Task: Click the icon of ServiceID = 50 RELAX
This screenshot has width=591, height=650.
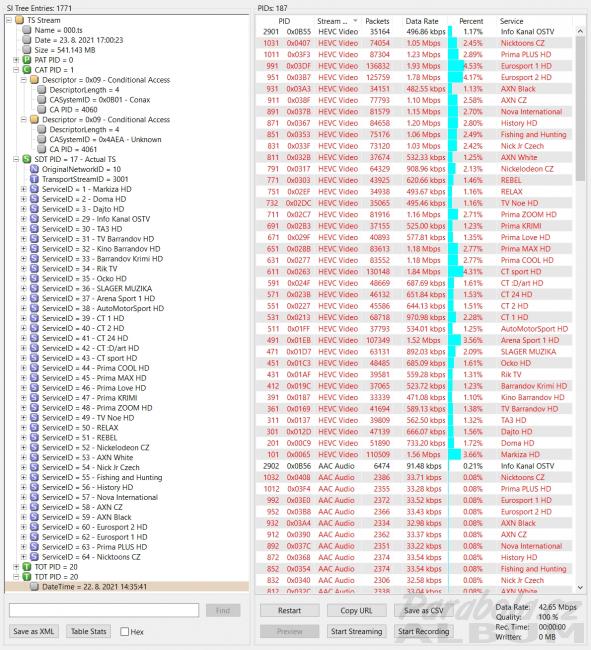Action: tap(34, 428)
